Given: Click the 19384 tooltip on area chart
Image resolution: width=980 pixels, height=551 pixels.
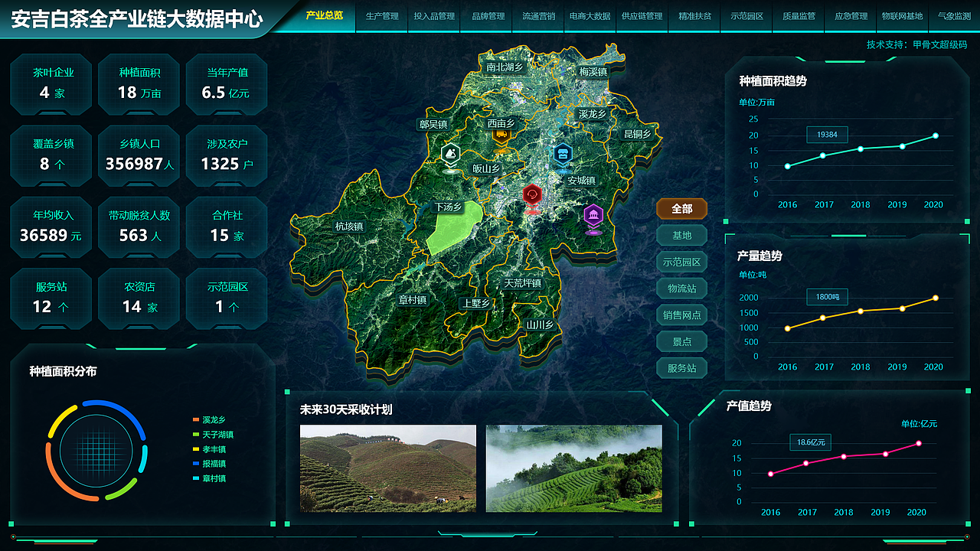Looking at the screenshot, I should tap(827, 135).
